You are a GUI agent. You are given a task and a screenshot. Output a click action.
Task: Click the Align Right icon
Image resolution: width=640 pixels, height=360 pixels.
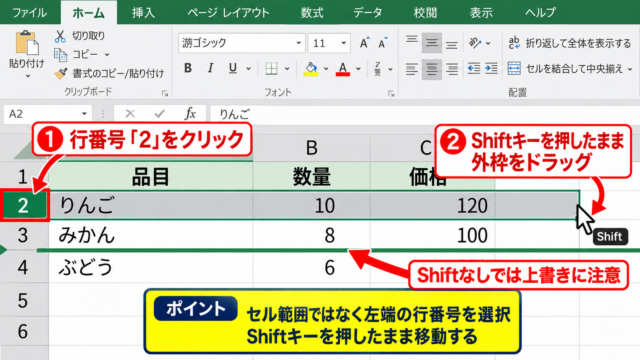point(451,69)
